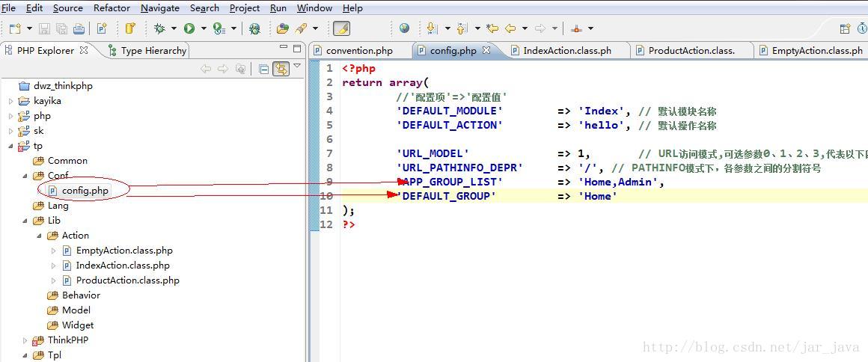Toggle Link with Editor in PHP Explorer
The image size is (868, 362).
tap(281, 70)
